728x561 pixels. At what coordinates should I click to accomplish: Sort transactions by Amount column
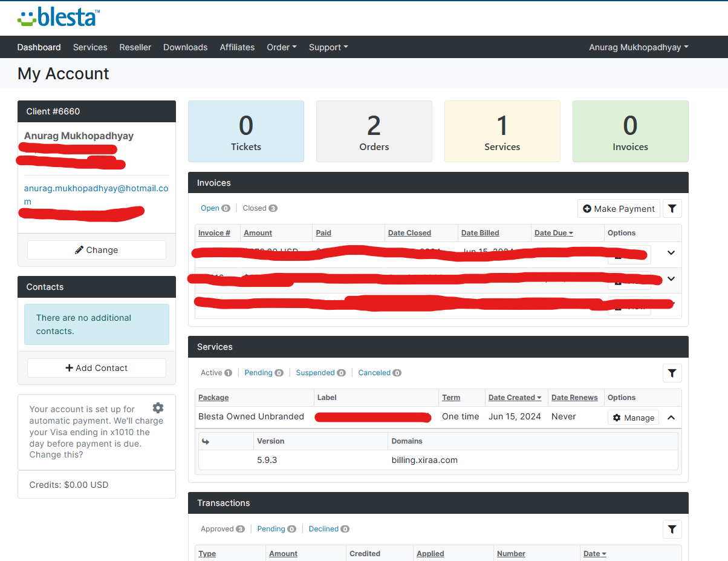283,554
